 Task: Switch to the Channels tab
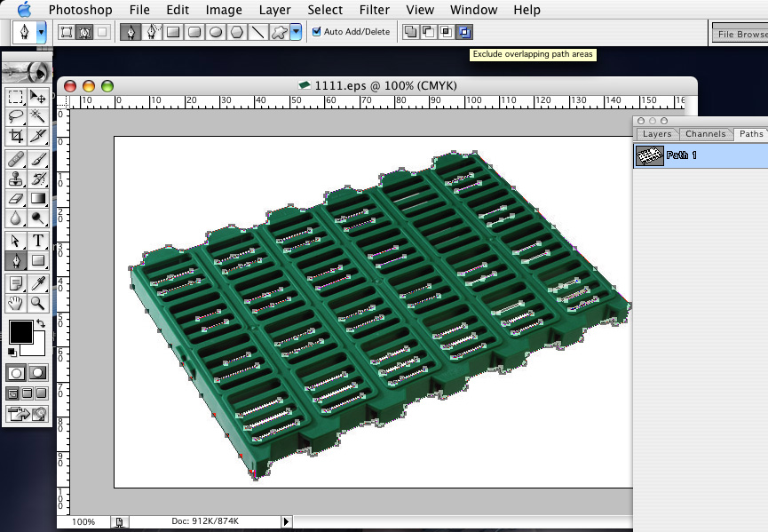click(x=705, y=134)
